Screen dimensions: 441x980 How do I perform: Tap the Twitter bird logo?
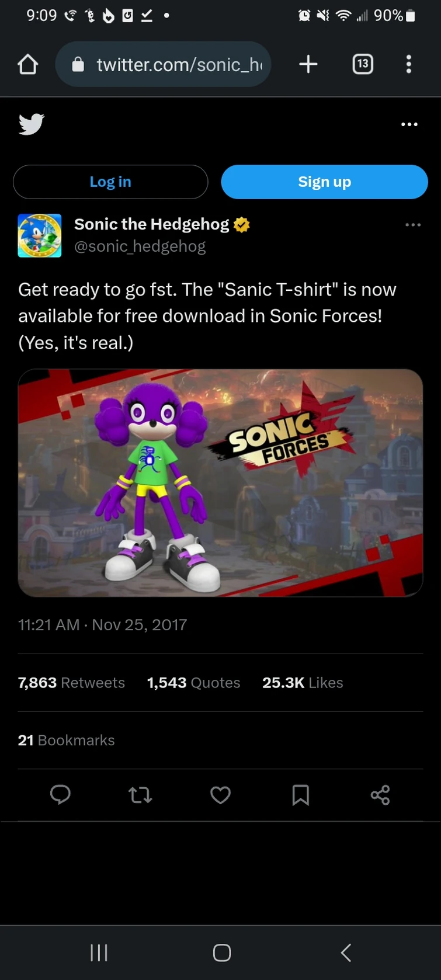pos(32,124)
